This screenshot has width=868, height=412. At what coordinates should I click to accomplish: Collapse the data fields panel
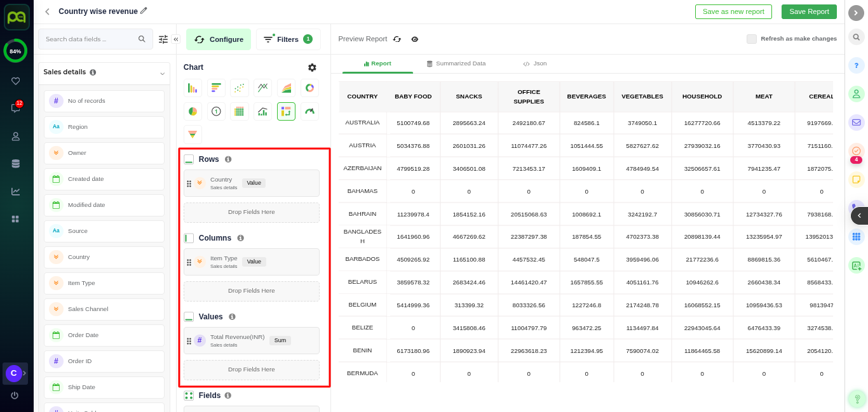coord(175,39)
